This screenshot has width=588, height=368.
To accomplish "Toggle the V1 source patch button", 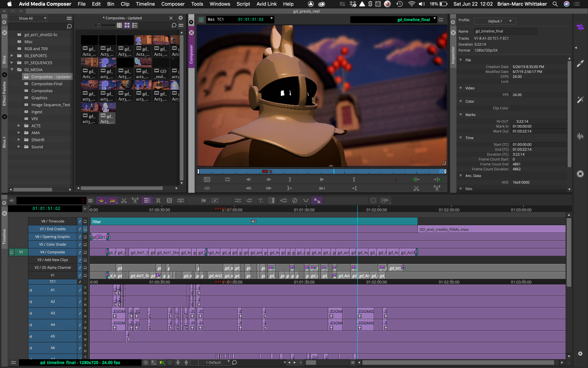I will coord(21,252).
